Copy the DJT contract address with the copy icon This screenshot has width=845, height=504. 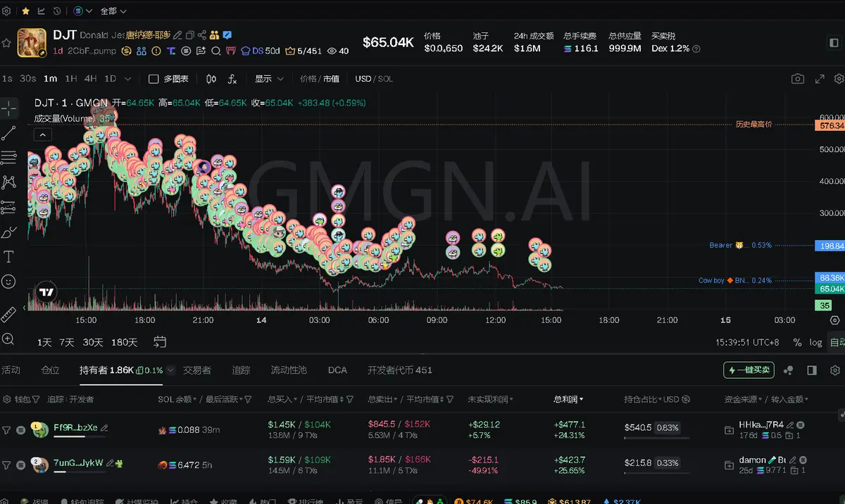[190, 35]
